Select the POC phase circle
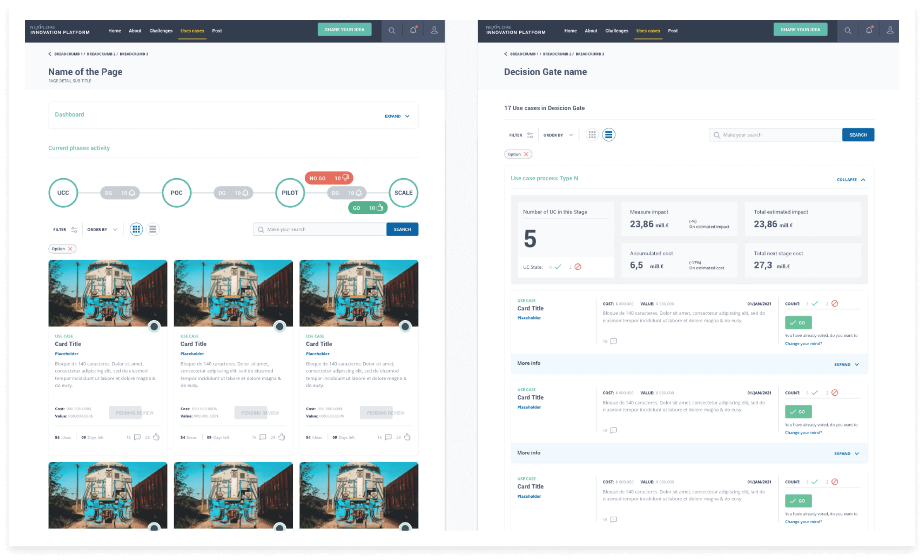 (176, 193)
